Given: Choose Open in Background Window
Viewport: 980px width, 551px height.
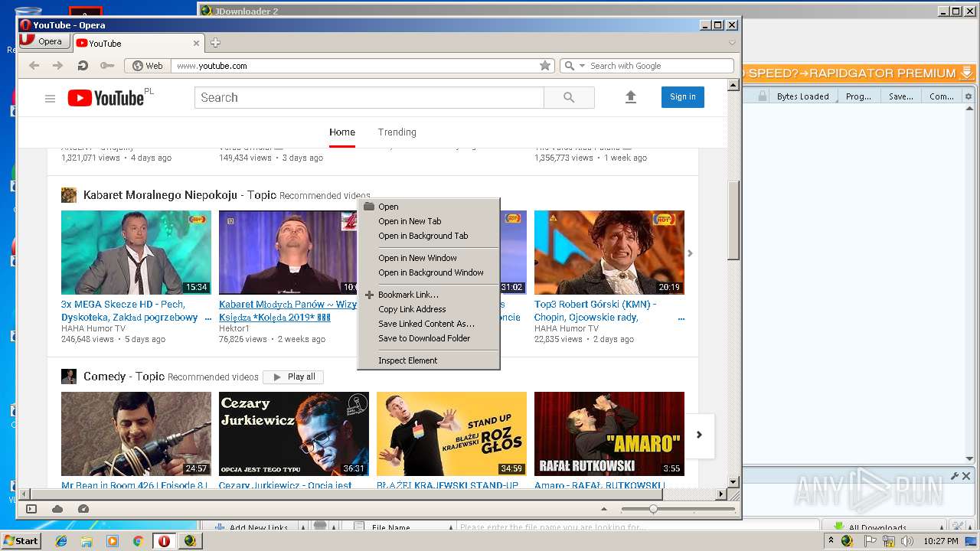Looking at the screenshot, I should (429, 272).
